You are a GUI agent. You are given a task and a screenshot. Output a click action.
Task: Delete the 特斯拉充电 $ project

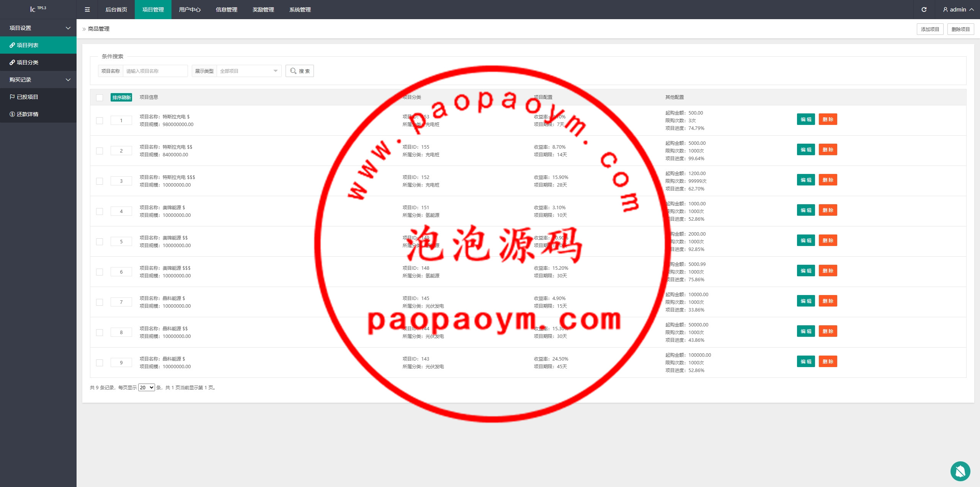coord(828,119)
